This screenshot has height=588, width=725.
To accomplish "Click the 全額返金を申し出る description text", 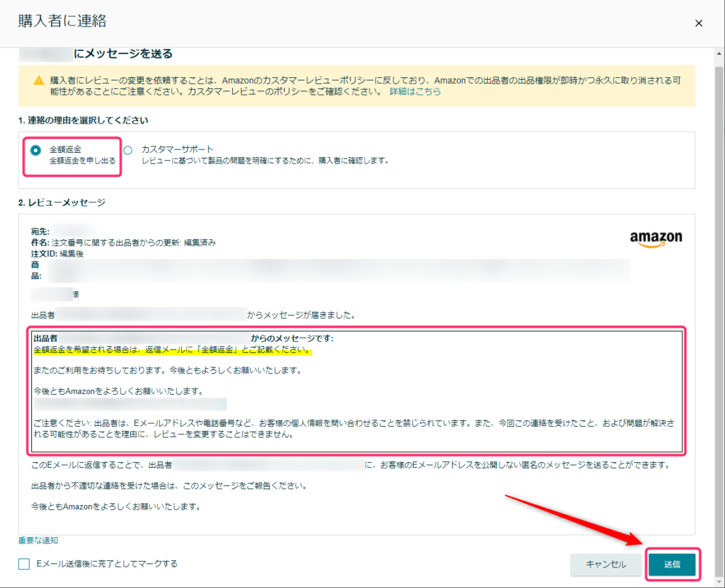I will pos(82,161).
